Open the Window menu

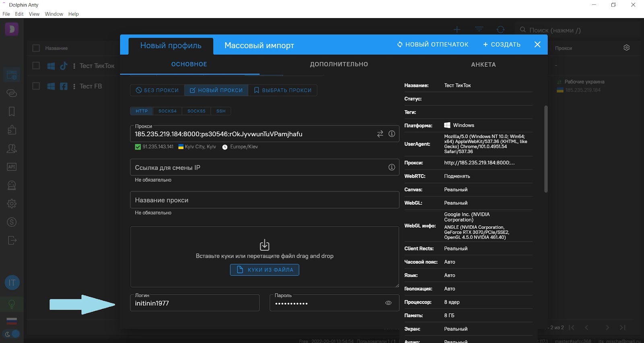54,14
